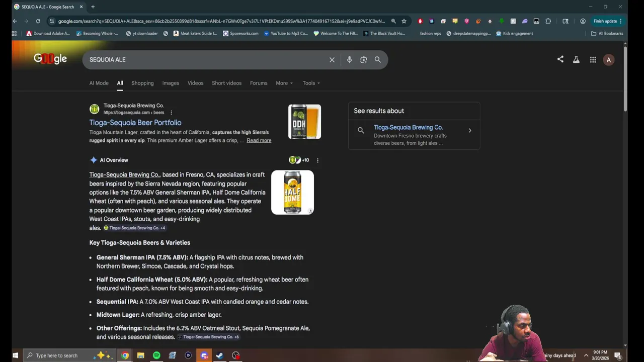
Task: Open the Sporeworks.com bookmark
Action: pos(240,34)
